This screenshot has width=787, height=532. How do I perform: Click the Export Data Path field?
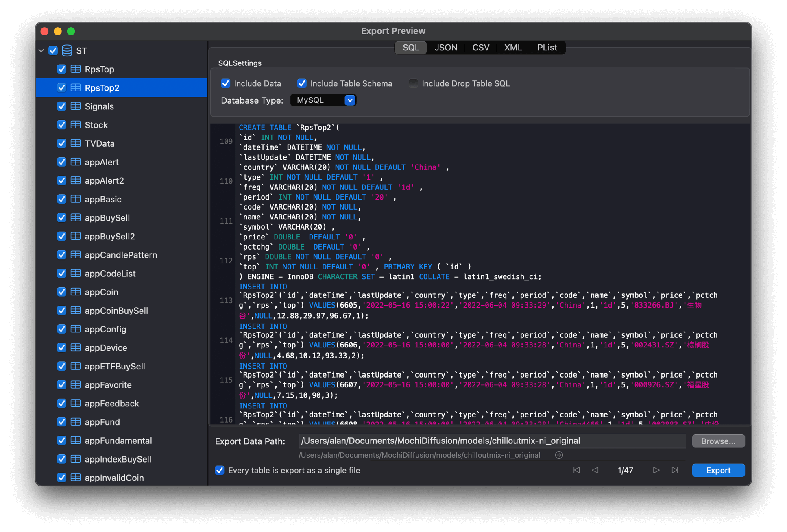pyautogui.click(x=492, y=441)
